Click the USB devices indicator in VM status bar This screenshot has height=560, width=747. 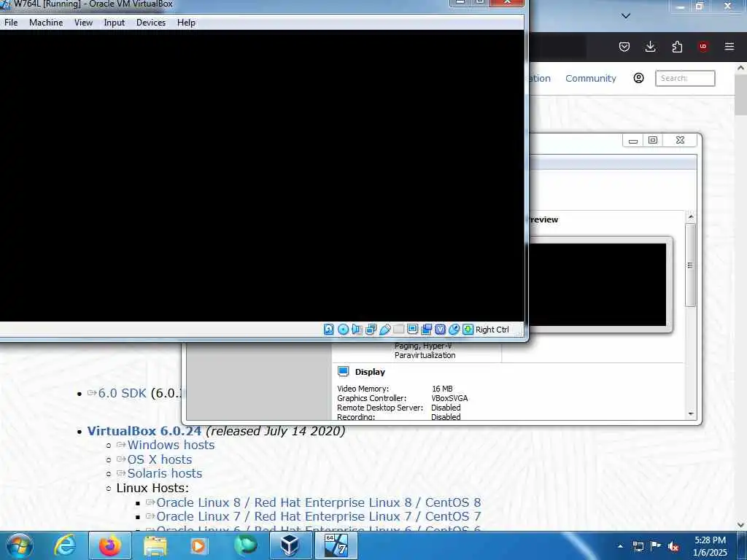385,330
